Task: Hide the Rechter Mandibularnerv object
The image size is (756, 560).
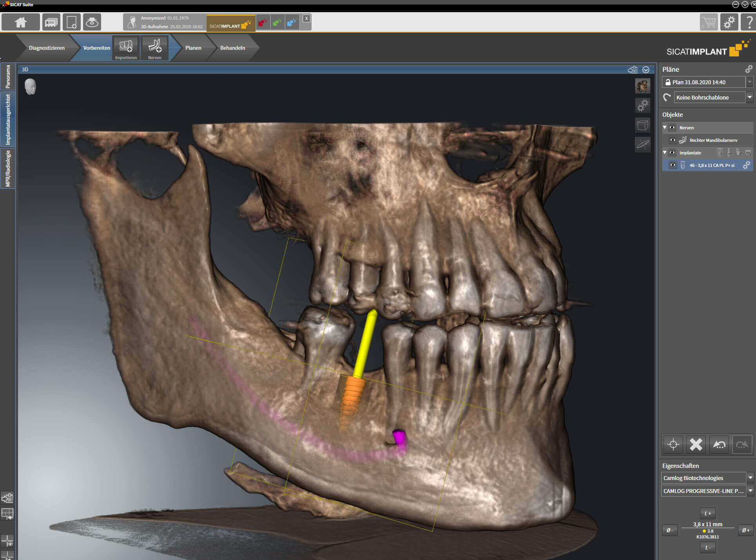Action: [x=673, y=140]
